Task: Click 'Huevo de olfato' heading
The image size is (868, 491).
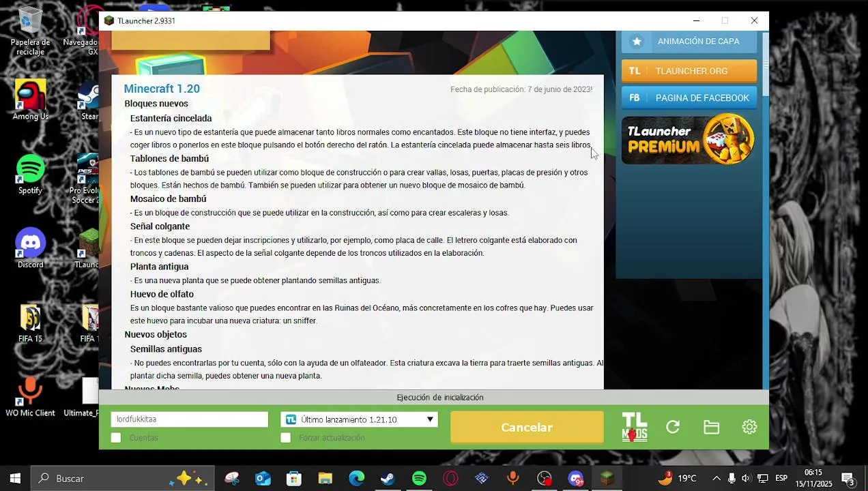Action: pyautogui.click(x=162, y=294)
